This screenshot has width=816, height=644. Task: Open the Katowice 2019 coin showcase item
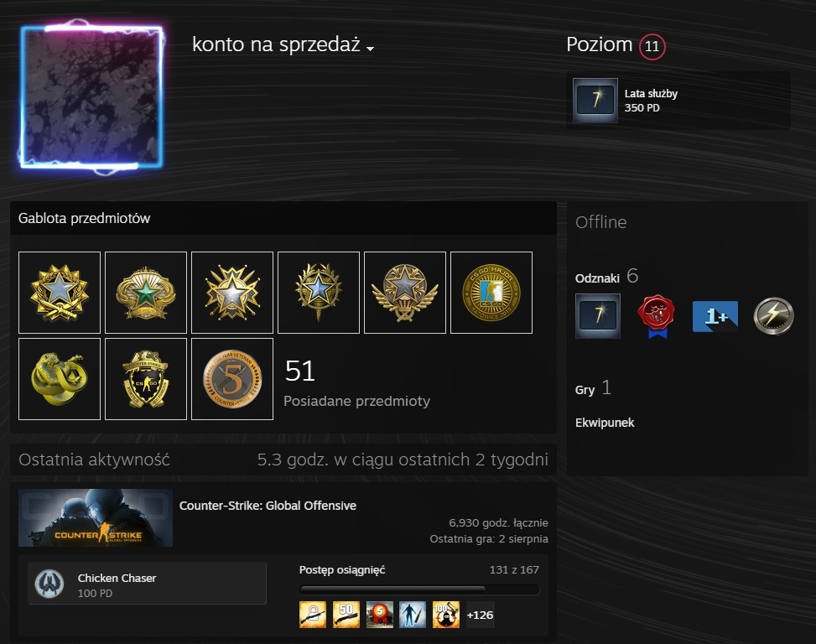click(x=491, y=293)
